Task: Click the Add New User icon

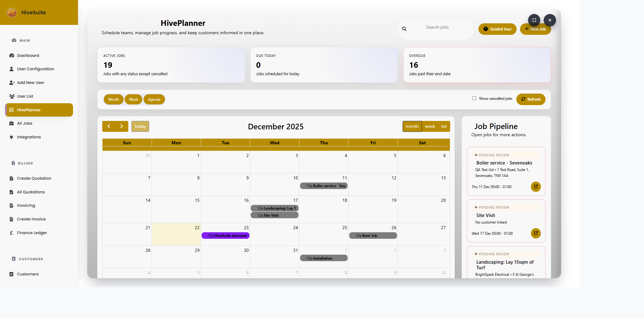Action: pyautogui.click(x=12, y=83)
